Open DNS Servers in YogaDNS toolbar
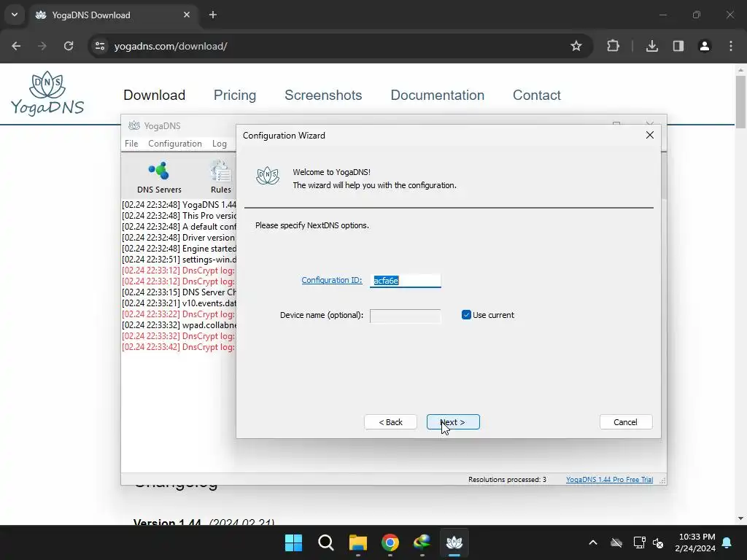This screenshot has height=560, width=747. (x=159, y=177)
